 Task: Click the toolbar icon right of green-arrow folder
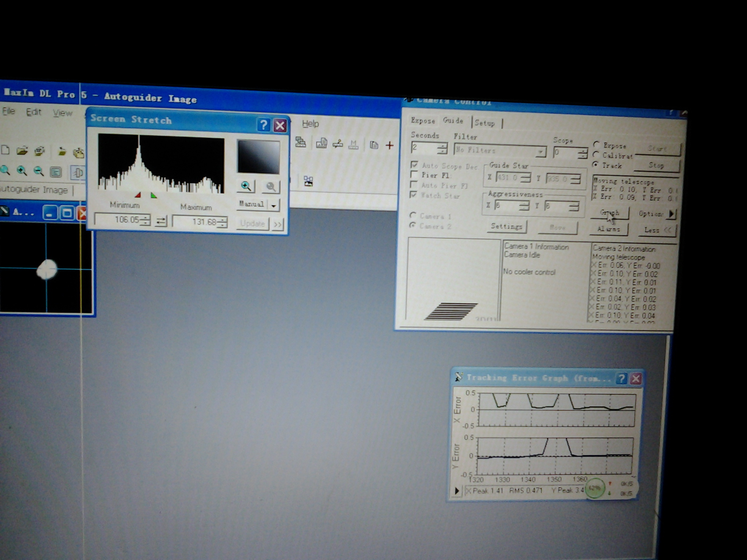[78, 152]
